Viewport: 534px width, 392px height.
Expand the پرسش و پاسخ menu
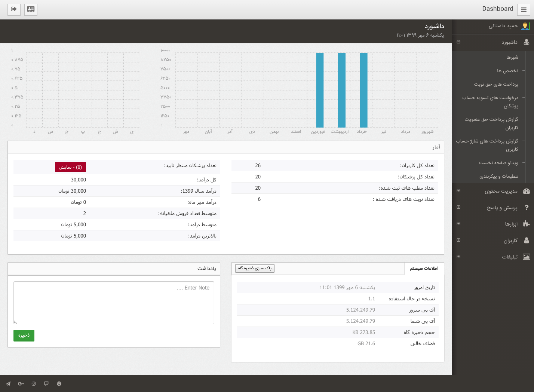tap(458, 207)
